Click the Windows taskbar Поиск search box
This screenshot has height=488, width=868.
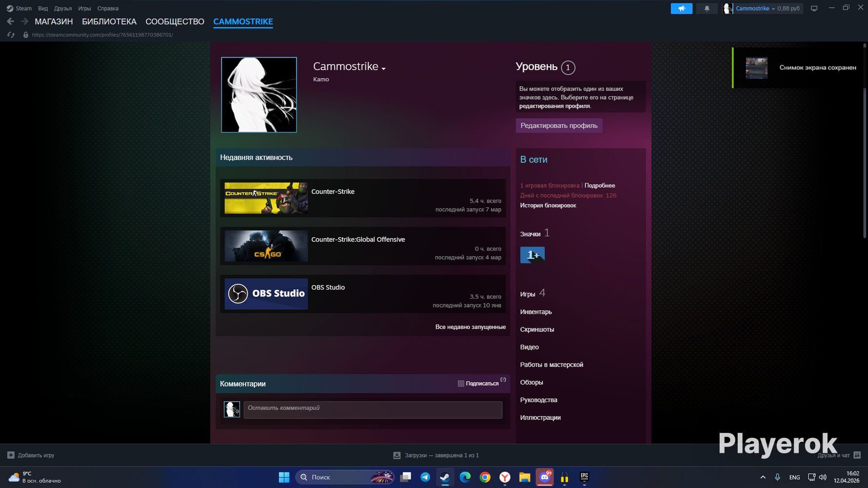(x=345, y=477)
